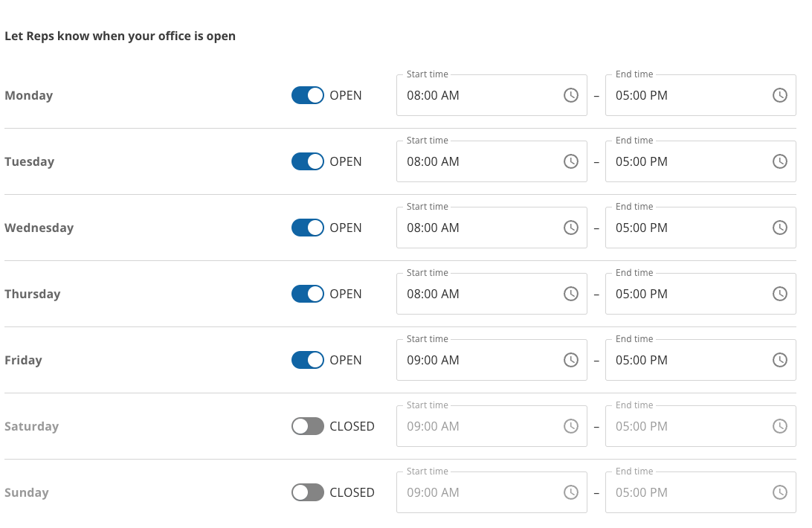Click Tuesday's end time field
Image resolution: width=812 pixels, height=528 pixels.
[x=684, y=161]
